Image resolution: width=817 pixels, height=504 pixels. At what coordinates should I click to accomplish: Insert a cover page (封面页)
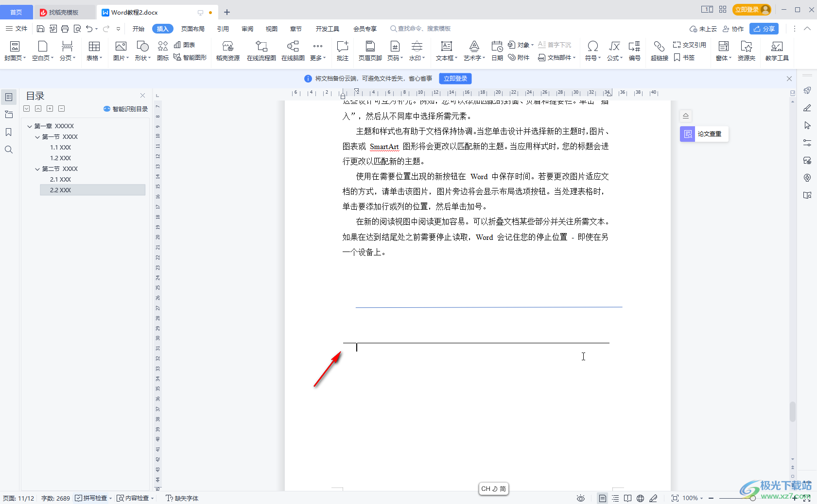pos(15,51)
